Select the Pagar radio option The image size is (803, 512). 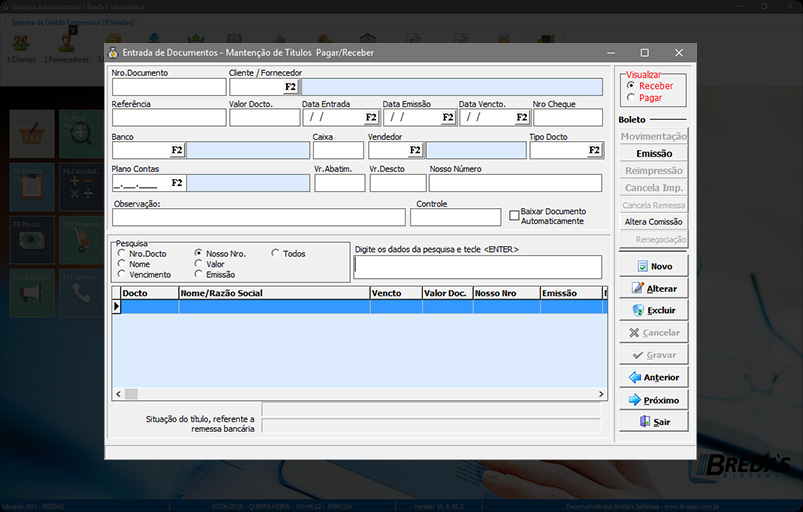(x=630, y=98)
